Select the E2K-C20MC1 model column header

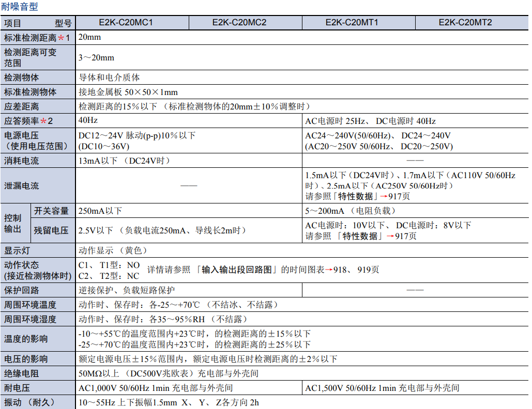tap(126, 22)
